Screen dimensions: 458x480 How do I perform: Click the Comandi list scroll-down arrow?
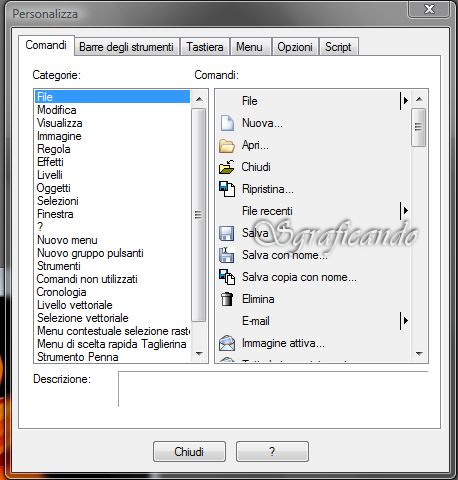[419, 354]
